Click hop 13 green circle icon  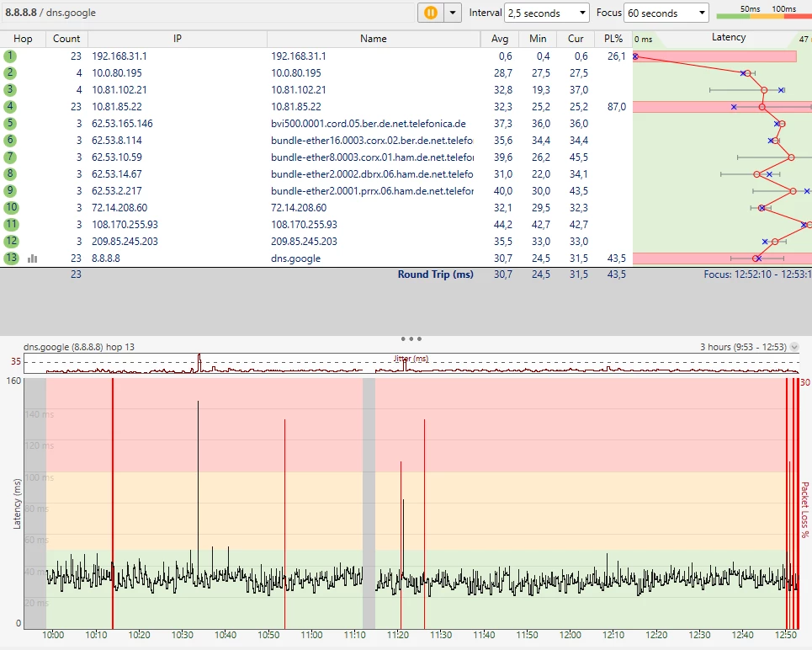point(11,258)
